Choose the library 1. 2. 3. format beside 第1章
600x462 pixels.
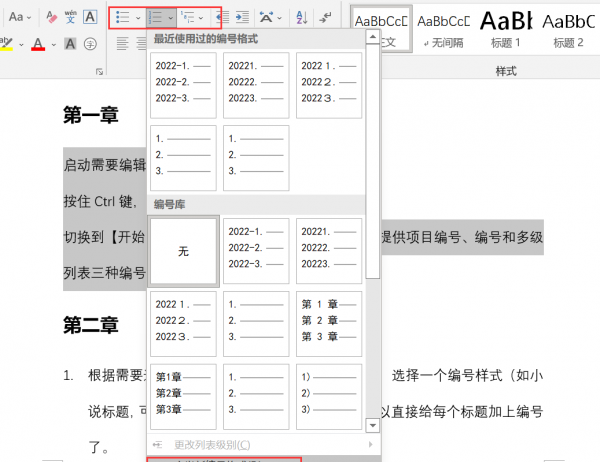[256, 397]
